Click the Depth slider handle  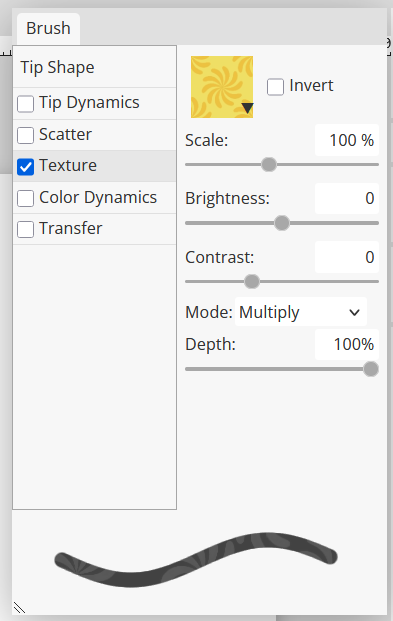coord(371,369)
